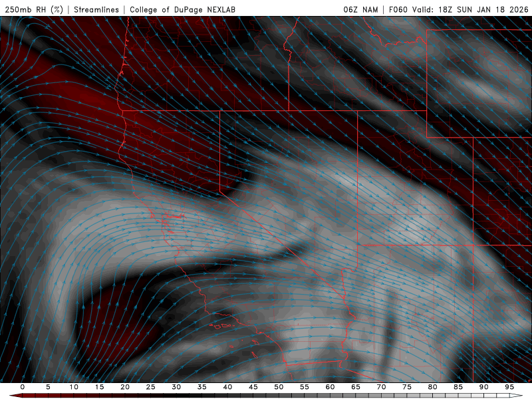This screenshot has width=532, height=399.
Task: Click the "95" value on the color scale
Action: point(509,387)
